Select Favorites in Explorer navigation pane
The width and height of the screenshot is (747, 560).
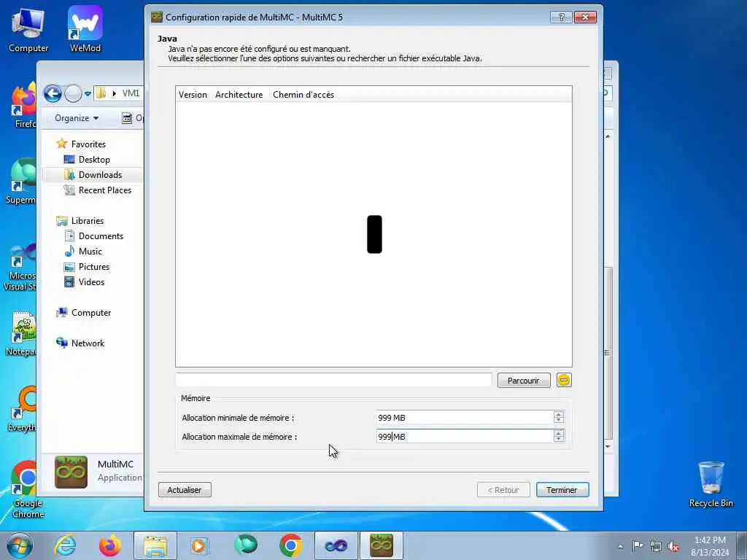(88, 144)
